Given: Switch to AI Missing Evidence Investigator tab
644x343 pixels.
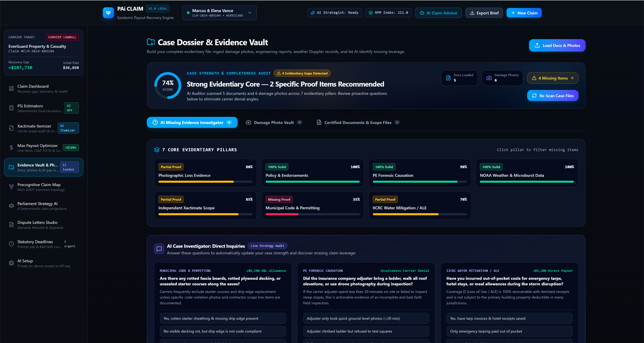Looking at the screenshot, I should point(192,122).
